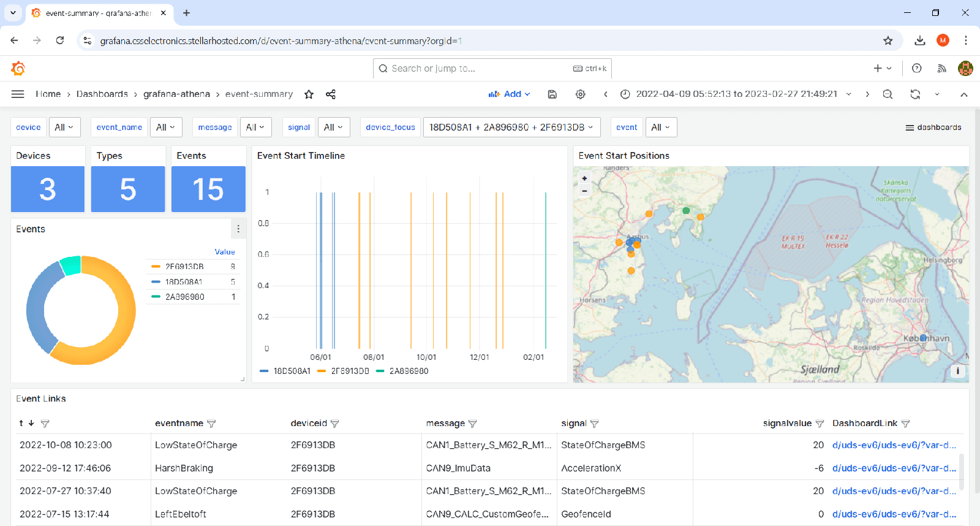This screenshot has width=980, height=526.
Task: Open the message variable dropdown
Action: (x=255, y=127)
